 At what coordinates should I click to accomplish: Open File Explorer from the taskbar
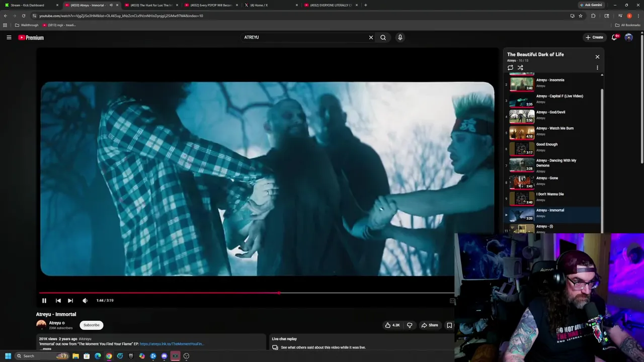(x=75, y=356)
